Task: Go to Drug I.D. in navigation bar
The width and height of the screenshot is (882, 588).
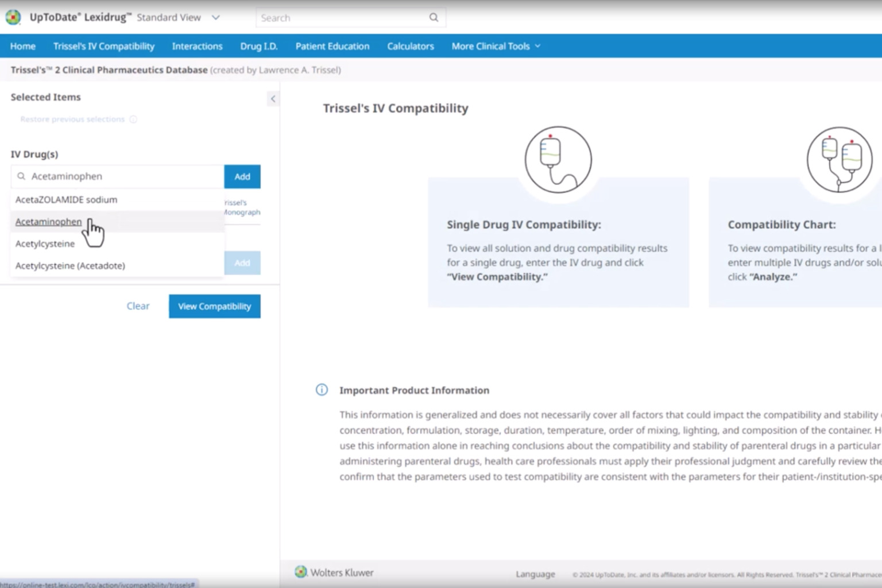Action: [258, 46]
